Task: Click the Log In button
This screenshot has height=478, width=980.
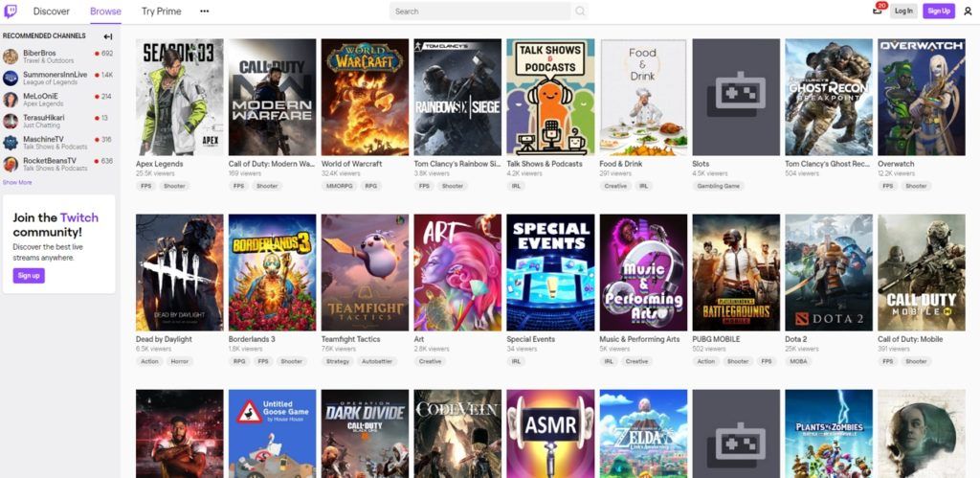Action: [903, 11]
